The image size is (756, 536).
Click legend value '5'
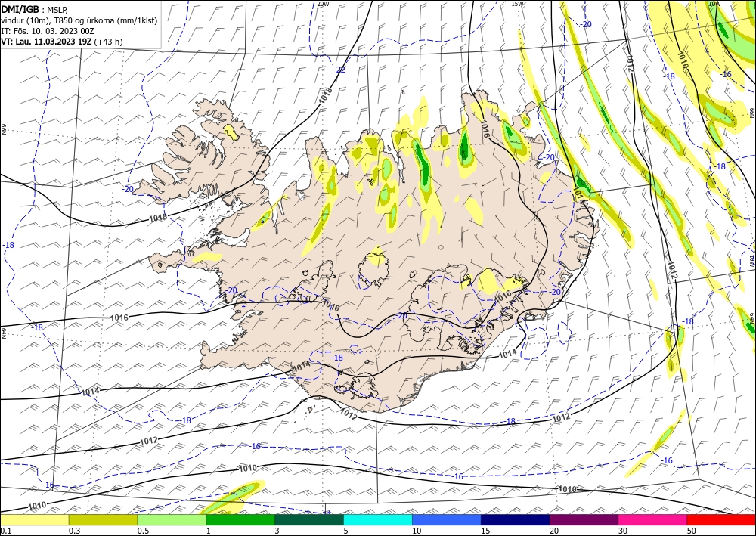[x=346, y=531]
